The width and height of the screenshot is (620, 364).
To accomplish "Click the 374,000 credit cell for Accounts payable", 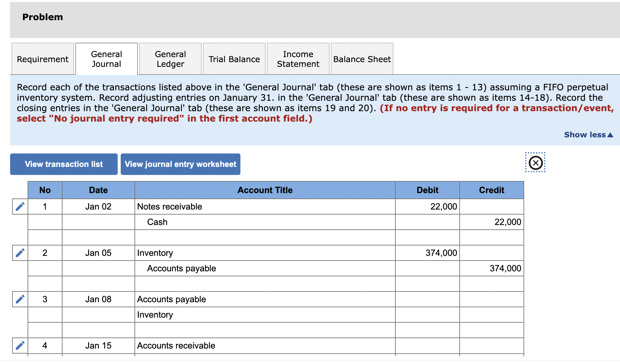I will tap(491, 268).
